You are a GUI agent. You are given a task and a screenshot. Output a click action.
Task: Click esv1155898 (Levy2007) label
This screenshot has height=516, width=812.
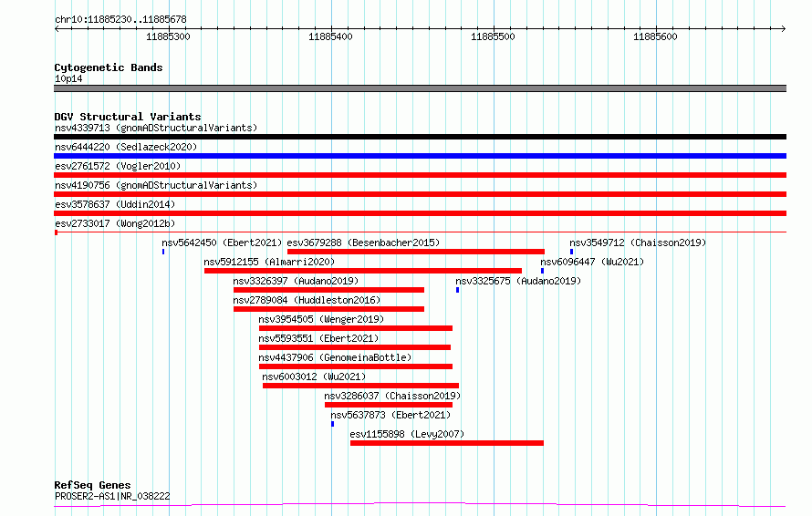pos(407,434)
